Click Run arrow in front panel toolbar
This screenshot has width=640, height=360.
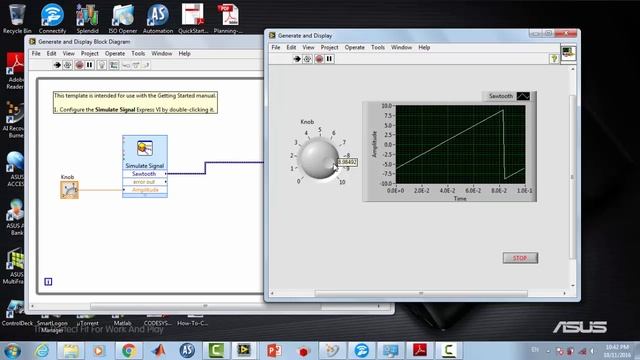click(x=297, y=59)
